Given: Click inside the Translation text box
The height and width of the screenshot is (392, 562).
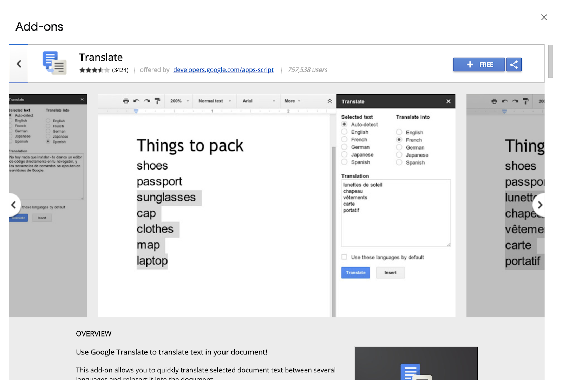Looking at the screenshot, I should click(x=396, y=213).
